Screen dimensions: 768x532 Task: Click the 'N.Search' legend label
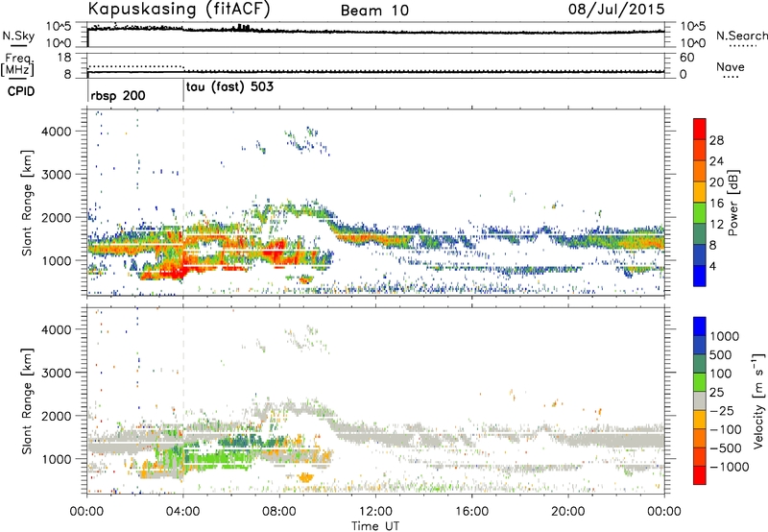point(742,36)
